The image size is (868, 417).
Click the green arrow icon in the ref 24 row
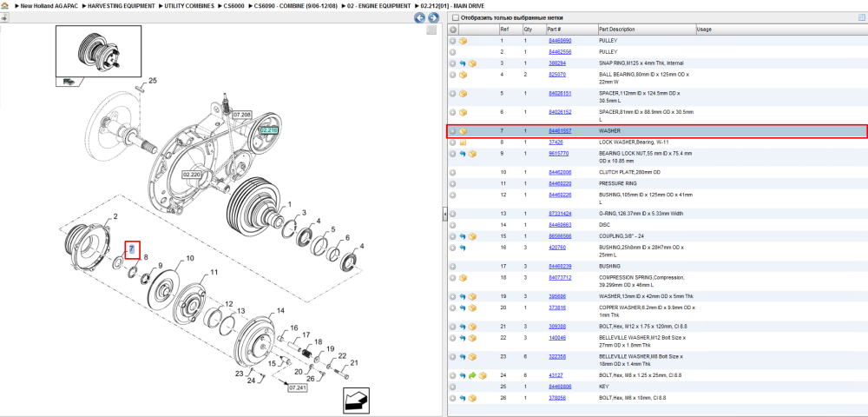coord(472,375)
